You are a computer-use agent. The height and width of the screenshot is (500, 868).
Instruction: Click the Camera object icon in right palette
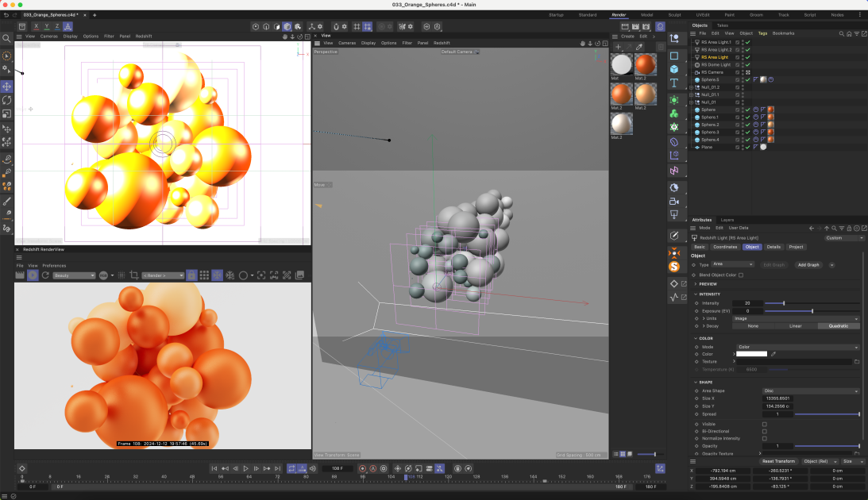[x=674, y=202]
